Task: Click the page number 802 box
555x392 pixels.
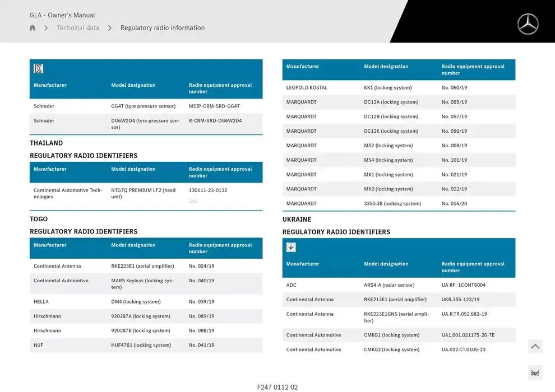Action: [535, 373]
